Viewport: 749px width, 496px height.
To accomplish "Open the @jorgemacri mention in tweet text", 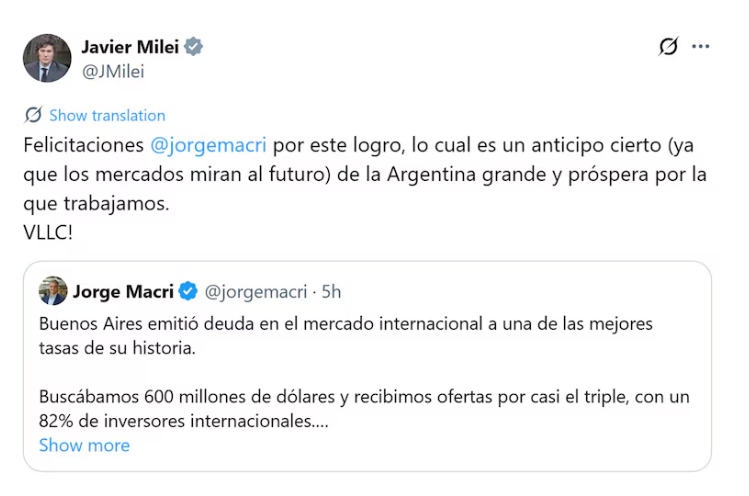I will click(x=208, y=145).
